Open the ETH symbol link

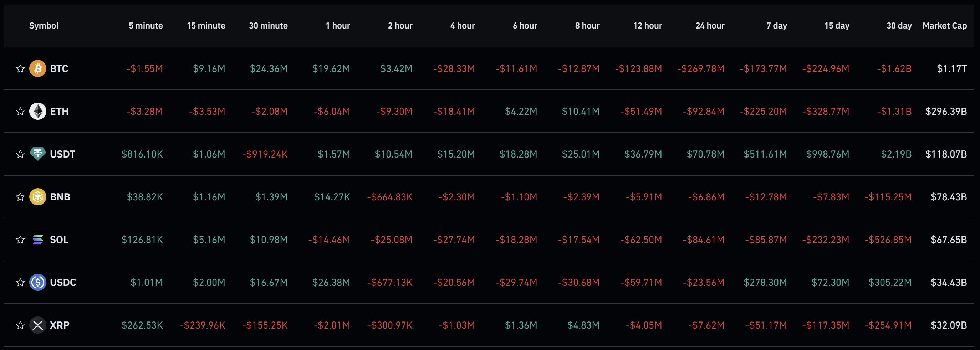click(x=59, y=111)
